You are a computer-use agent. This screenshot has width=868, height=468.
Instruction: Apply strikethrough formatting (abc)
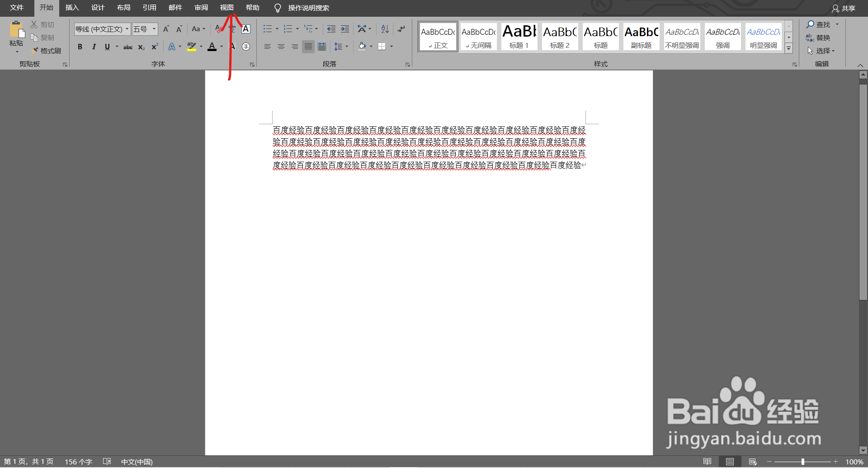tap(128, 47)
